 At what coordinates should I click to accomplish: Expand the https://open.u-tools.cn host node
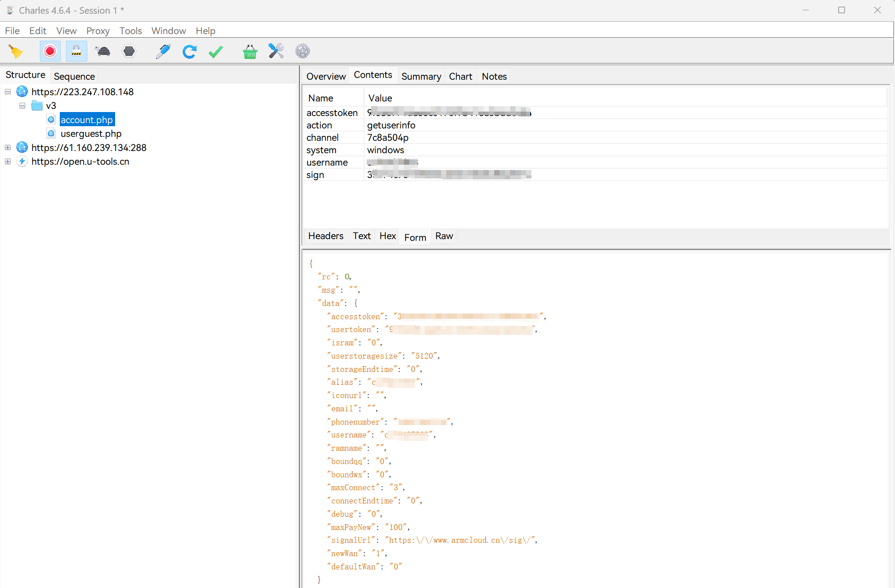click(8, 162)
